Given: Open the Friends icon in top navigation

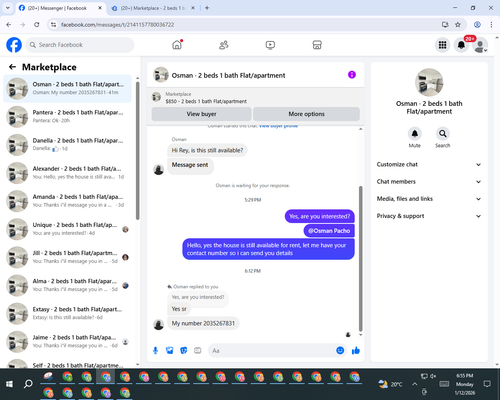Looking at the screenshot, I should coord(224,45).
